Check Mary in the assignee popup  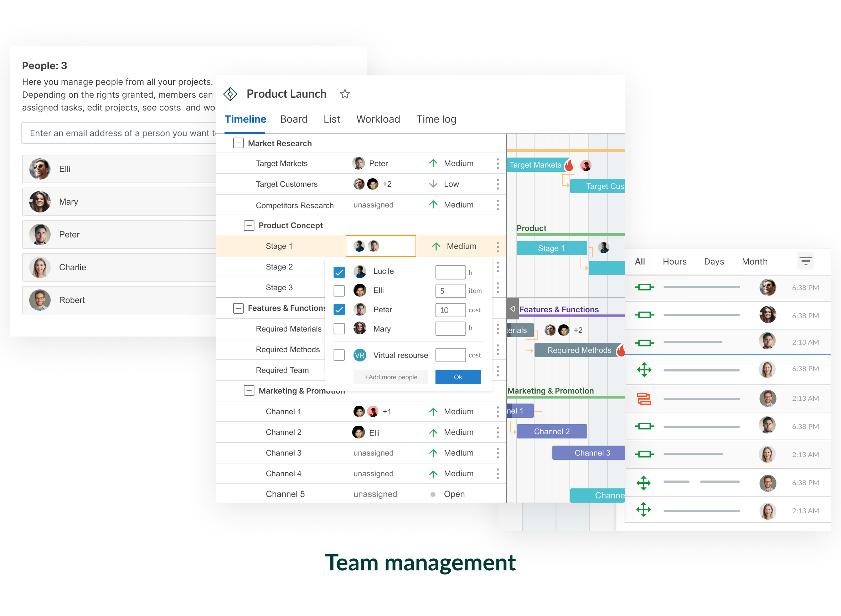(339, 329)
